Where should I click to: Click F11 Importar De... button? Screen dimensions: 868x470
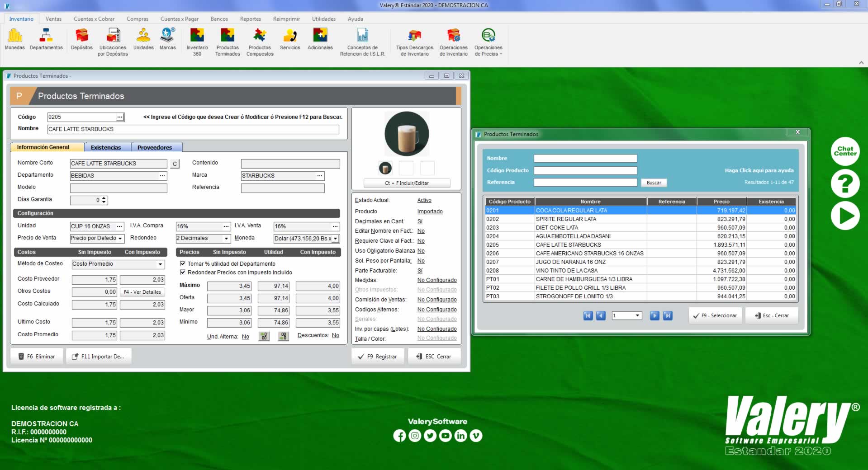pyautogui.click(x=99, y=357)
